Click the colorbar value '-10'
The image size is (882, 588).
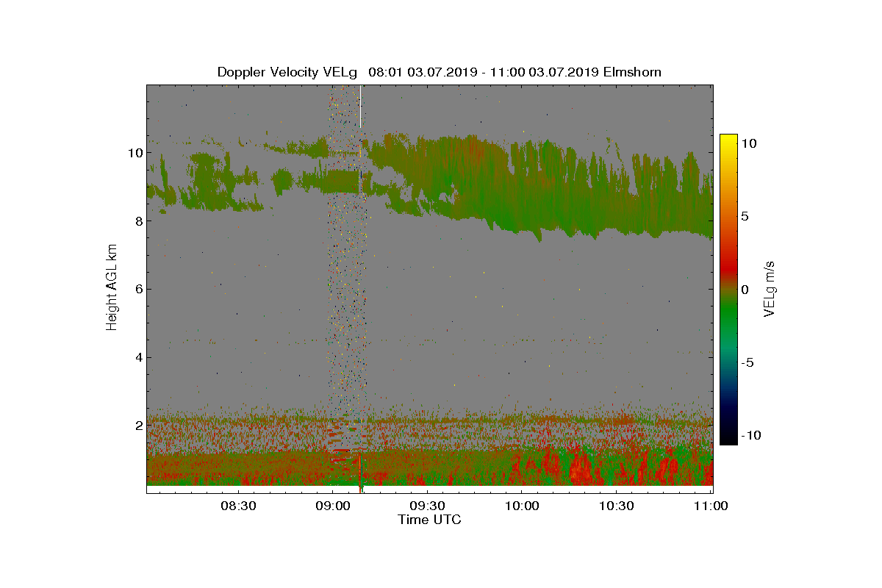pyautogui.click(x=750, y=435)
